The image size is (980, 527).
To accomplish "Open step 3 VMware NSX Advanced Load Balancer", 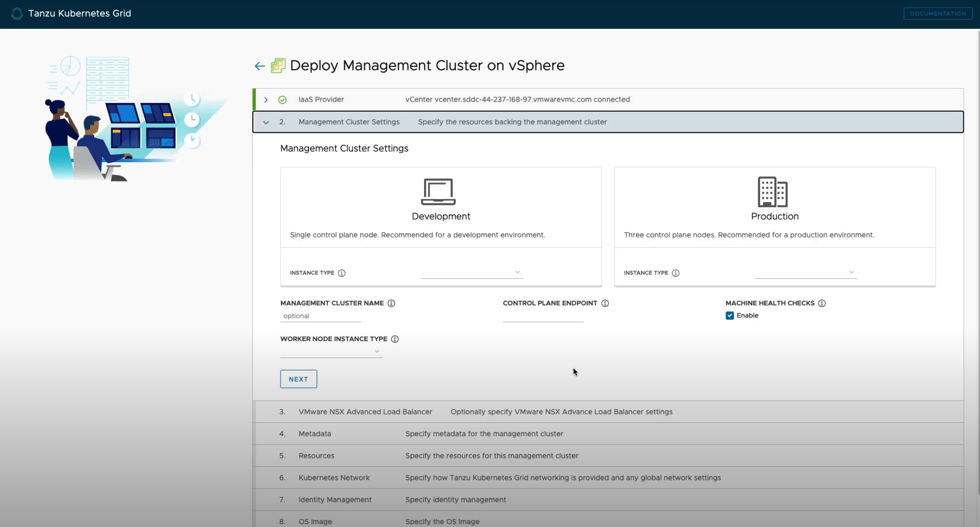I will (609, 412).
